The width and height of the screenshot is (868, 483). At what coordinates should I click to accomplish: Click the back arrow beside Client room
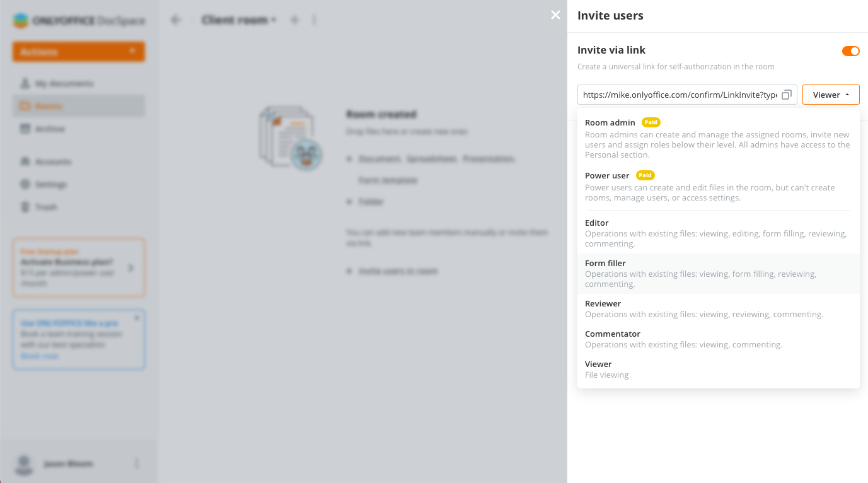coord(176,20)
